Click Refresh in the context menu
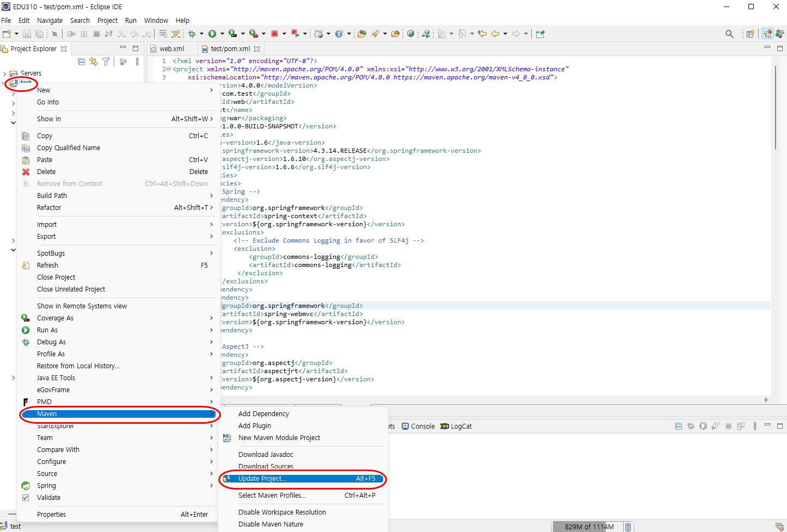Screen dimensions: 787x532 [x=47, y=265]
